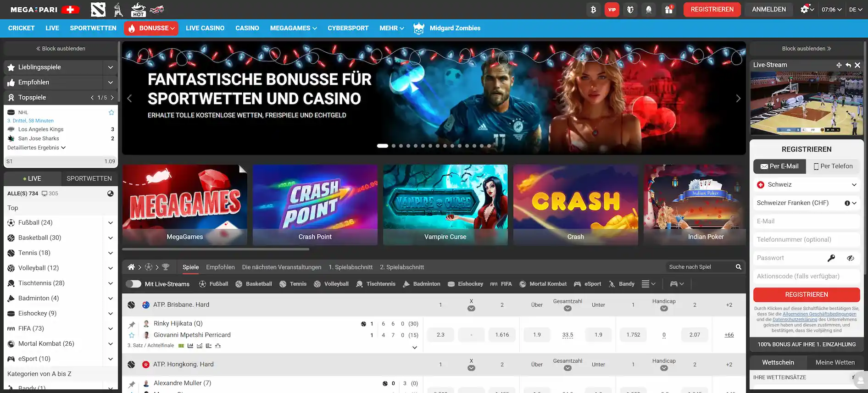Screen dimensions: 868x393
Task: Open the Crash Point game thumbnail
Action: coord(315,205)
